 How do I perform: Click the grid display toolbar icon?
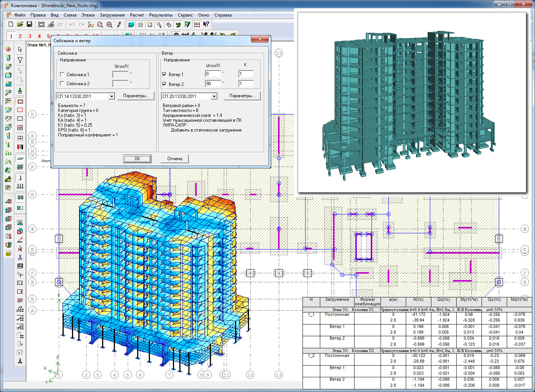pos(141,24)
